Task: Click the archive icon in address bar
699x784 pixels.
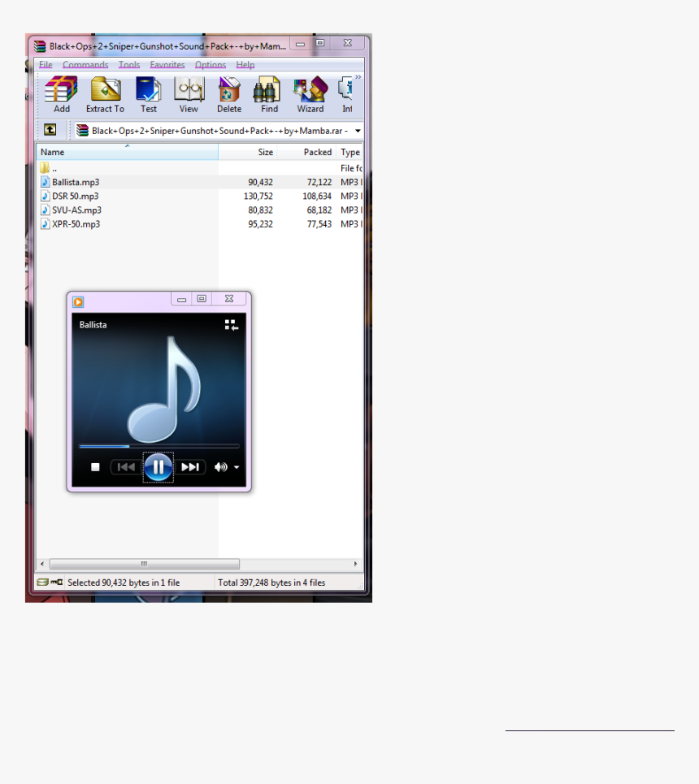Action: pos(82,131)
